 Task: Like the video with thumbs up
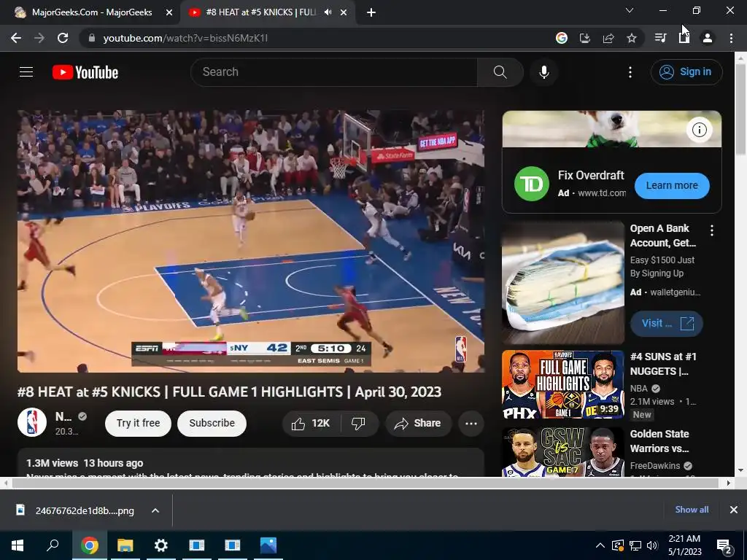[311, 424]
